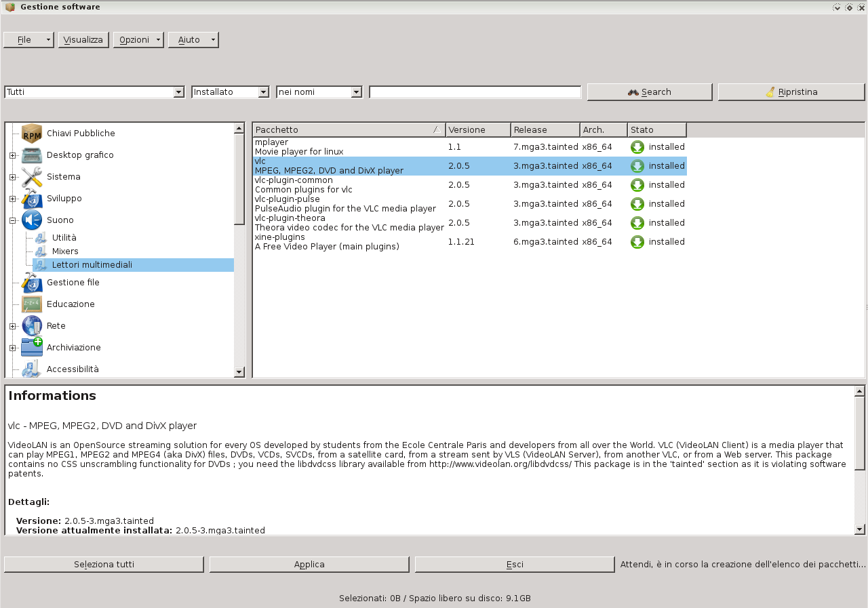
Task: Click the RPM Chiavi Pubbliche icon
Action: click(31, 133)
